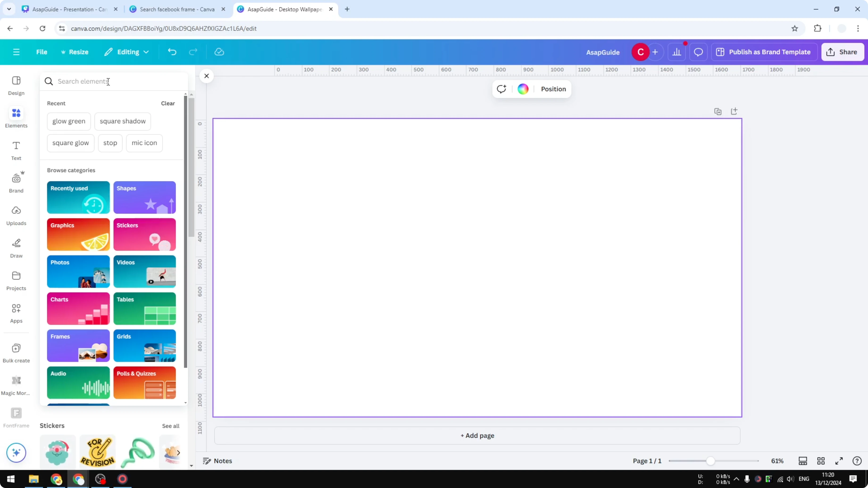Open the browser tab search dropdown
Image resolution: width=868 pixels, height=488 pixels.
(9, 9)
